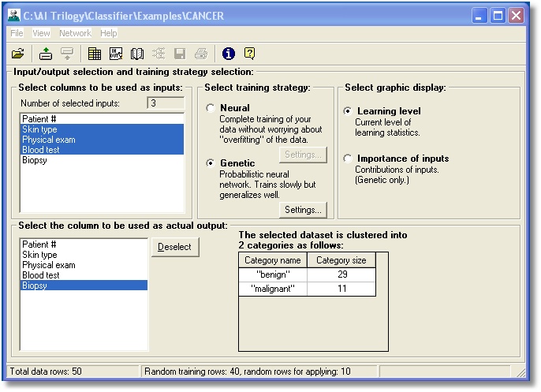Viewport: 541px width, 392px height.
Task: Close the AI Trilogy window
Action: click(x=516, y=16)
